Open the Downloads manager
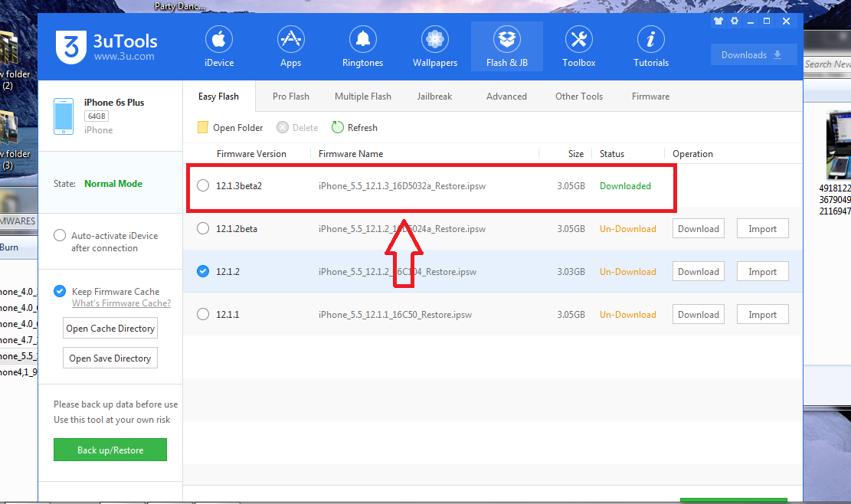 click(753, 55)
